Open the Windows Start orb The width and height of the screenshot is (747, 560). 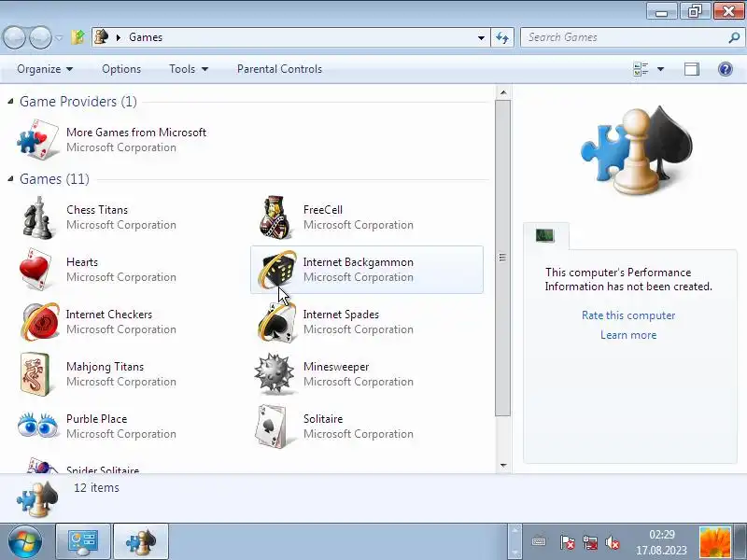(24, 541)
